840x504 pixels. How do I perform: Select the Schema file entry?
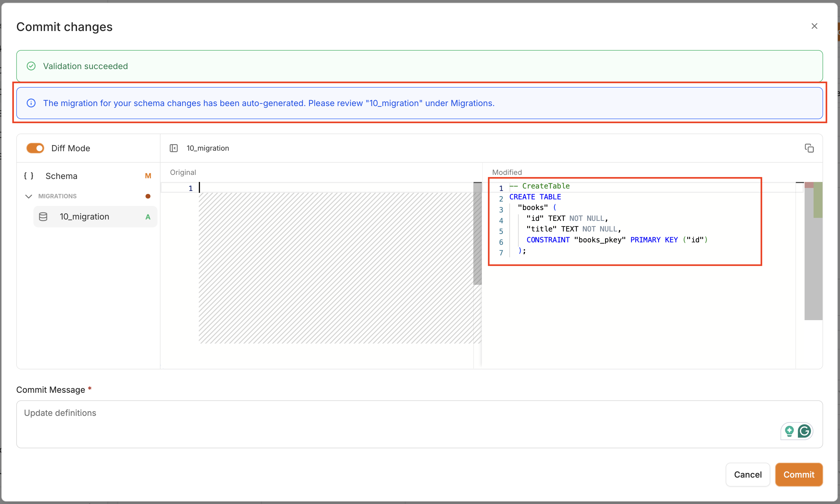tap(61, 176)
